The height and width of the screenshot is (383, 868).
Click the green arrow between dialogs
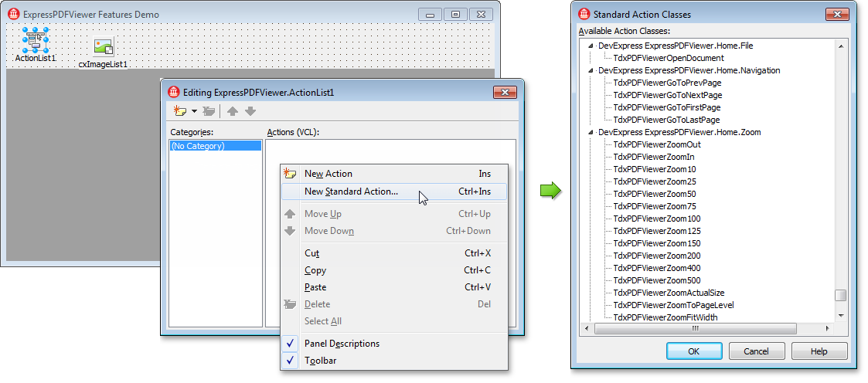point(550,191)
